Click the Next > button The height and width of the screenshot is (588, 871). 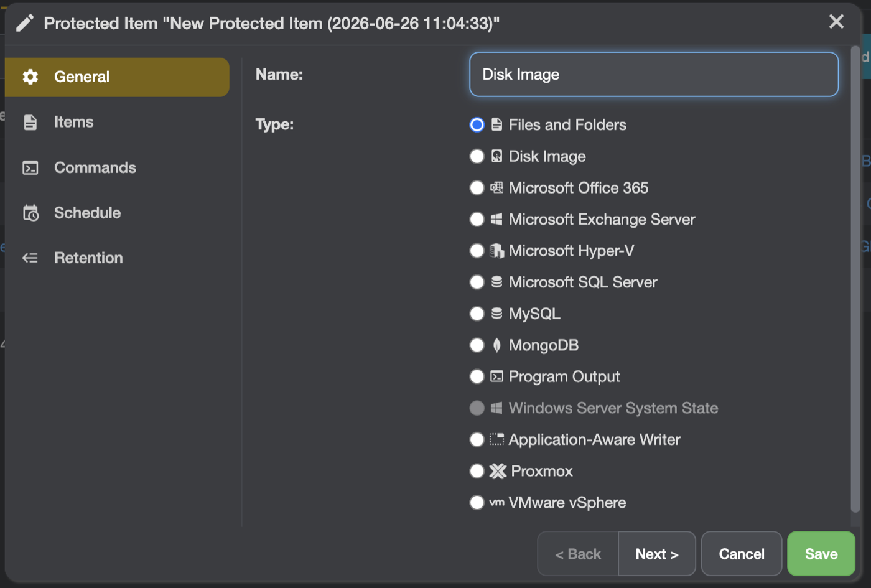(x=657, y=554)
